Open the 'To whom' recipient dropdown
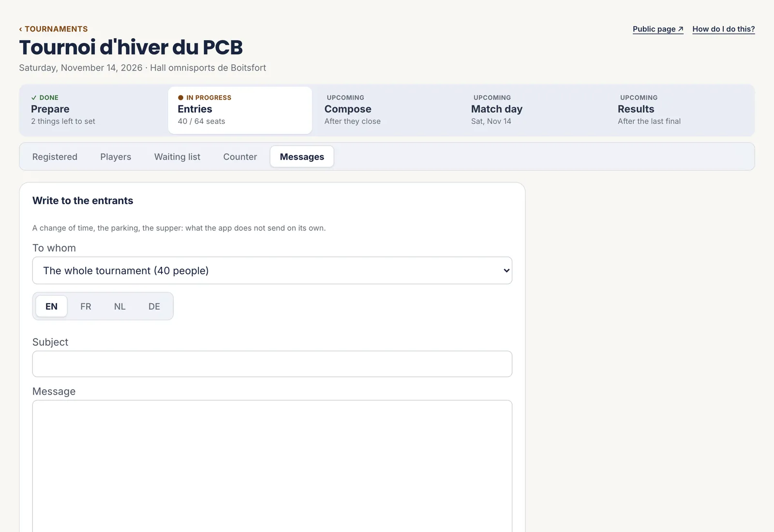Image resolution: width=774 pixels, height=532 pixels. pyautogui.click(x=272, y=270)
